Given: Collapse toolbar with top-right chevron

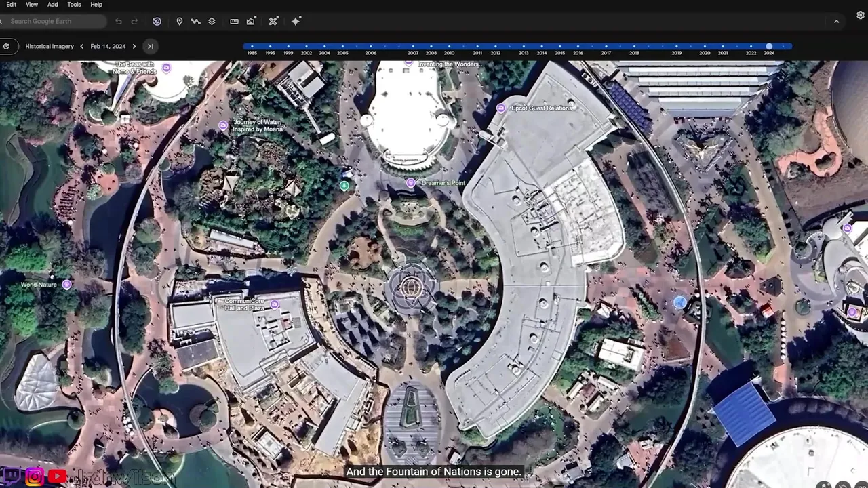Looking at the screenshot, I should [x=836, y=22].
